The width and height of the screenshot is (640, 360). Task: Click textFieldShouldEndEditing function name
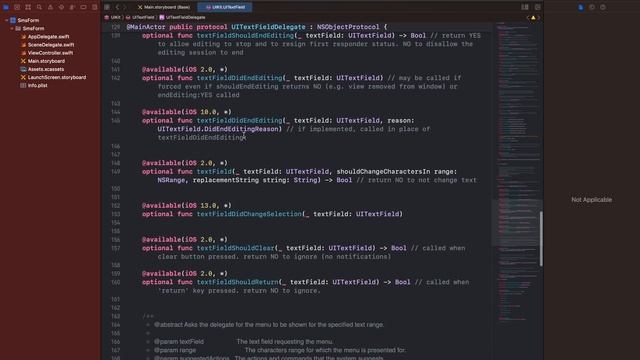[x=245, y=36]
